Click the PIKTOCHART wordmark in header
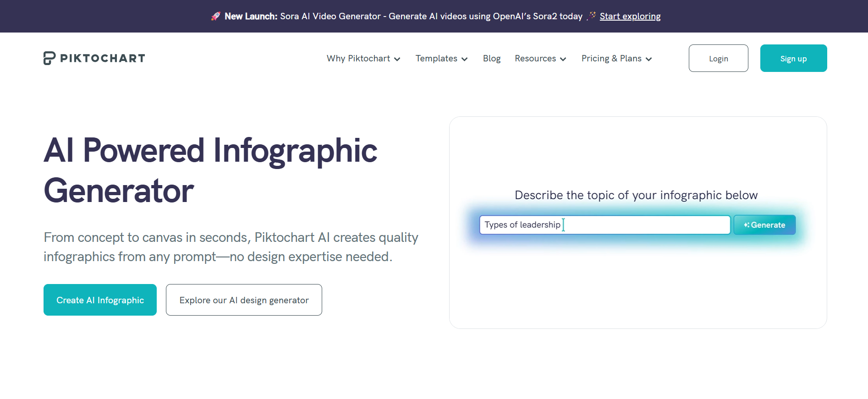The width and height of the screenshot is (868, 399). click(x=102, y=58)
